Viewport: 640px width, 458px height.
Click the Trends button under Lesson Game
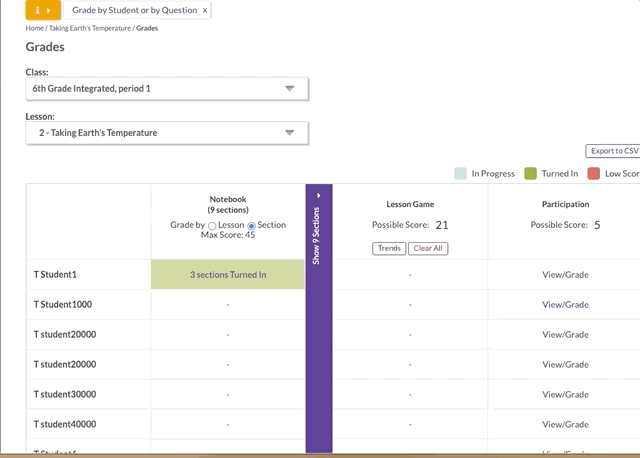(389, 248)
